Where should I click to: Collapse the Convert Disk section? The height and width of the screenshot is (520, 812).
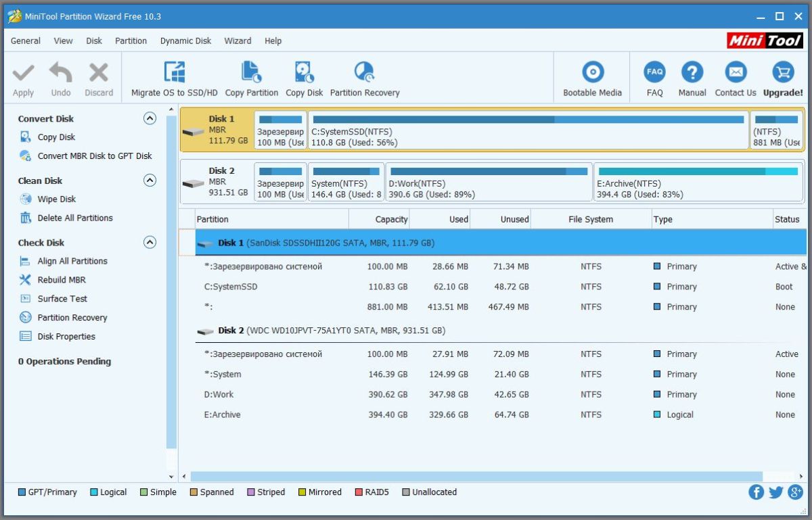click(150, 118)
